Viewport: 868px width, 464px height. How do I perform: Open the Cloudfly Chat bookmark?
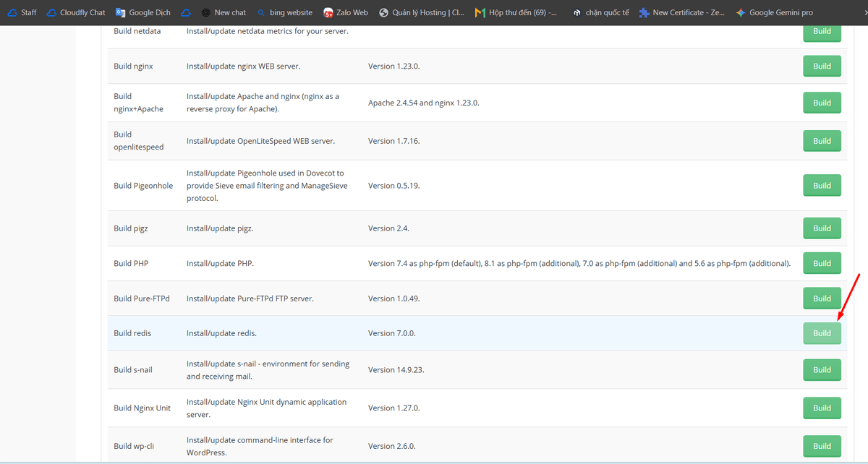point(75,12)
